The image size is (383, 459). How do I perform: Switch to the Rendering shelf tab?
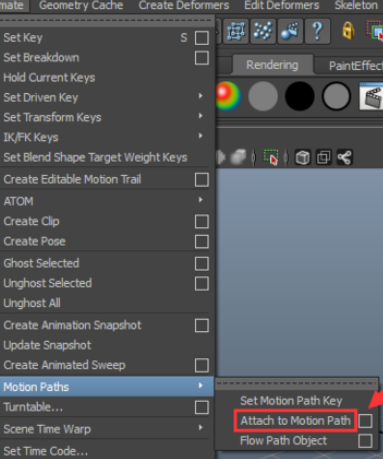point(272,65)
